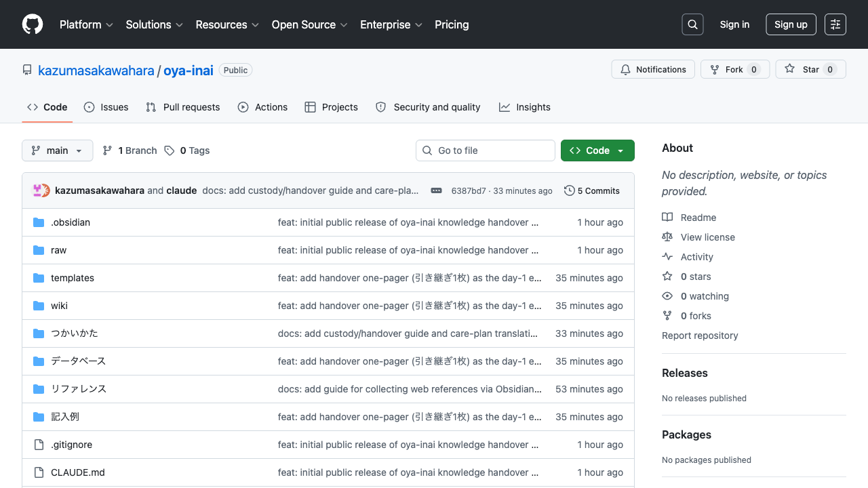
Task: Open the Packages heading link
Action: point(686,434)
